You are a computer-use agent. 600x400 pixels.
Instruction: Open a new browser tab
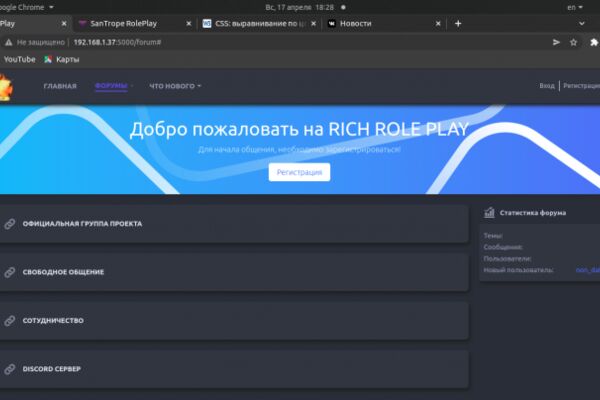coord(458,24)
